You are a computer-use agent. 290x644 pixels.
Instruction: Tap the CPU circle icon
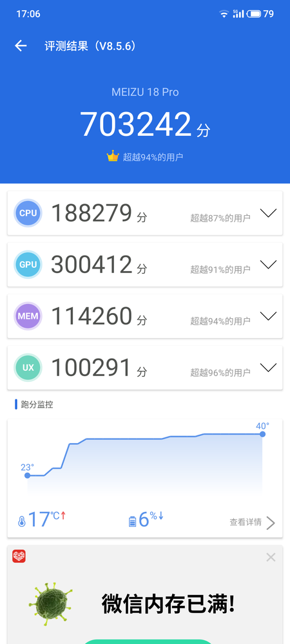point(28,213)
